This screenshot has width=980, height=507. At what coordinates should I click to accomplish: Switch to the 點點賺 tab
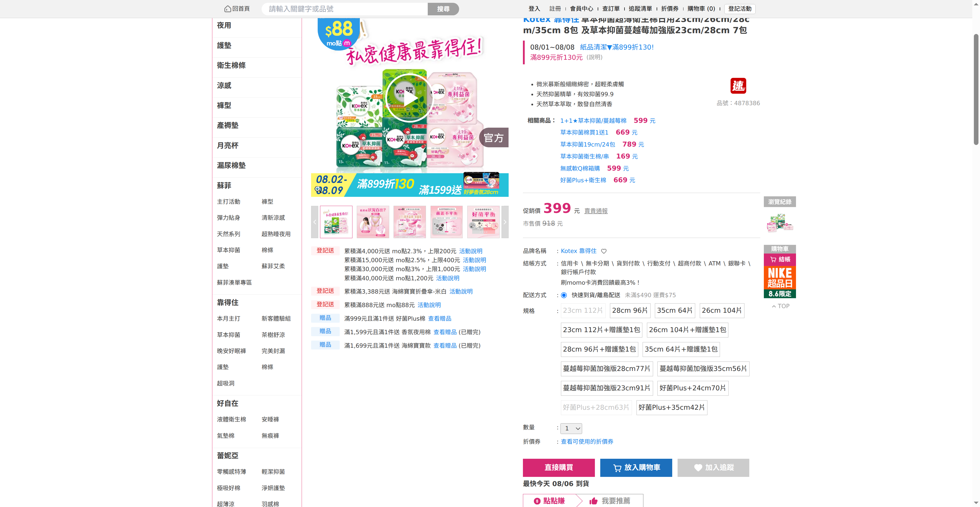click(549, 501)
